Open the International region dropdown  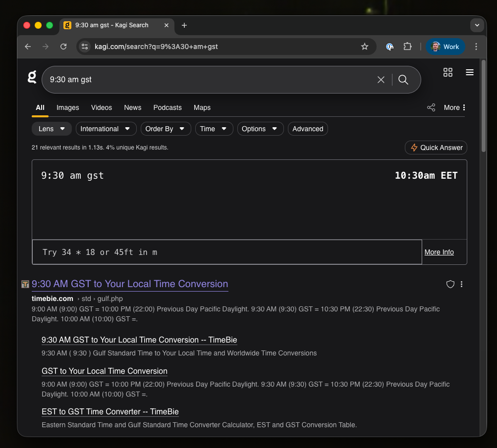click(x=106, y=129)
